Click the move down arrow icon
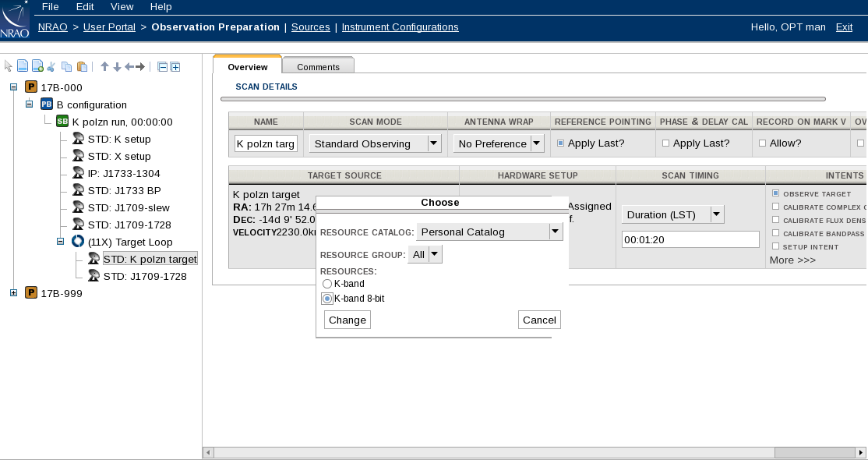Screen dimensions: 868x460 [x=117, y=67]
